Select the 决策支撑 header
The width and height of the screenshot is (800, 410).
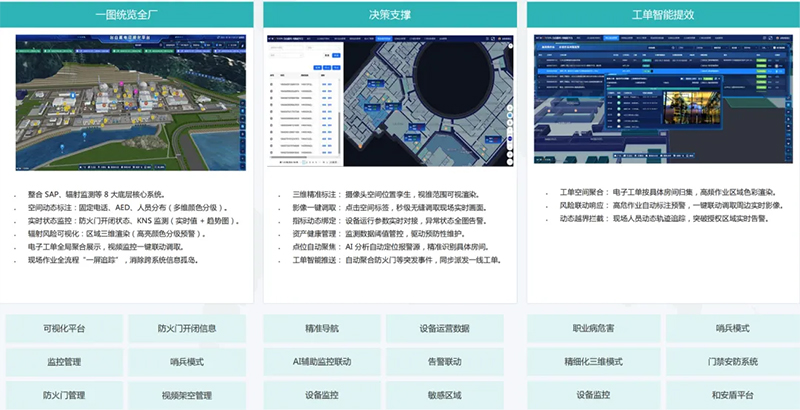pos(390,14)
